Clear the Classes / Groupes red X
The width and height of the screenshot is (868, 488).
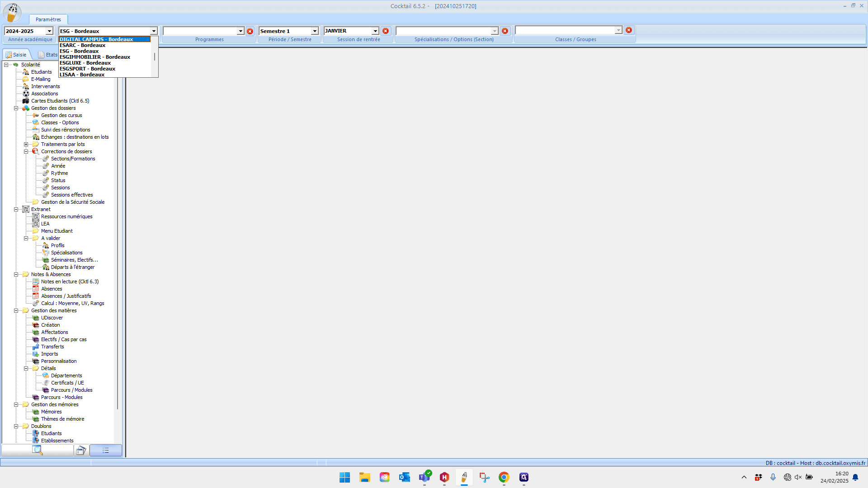[629, 30]
